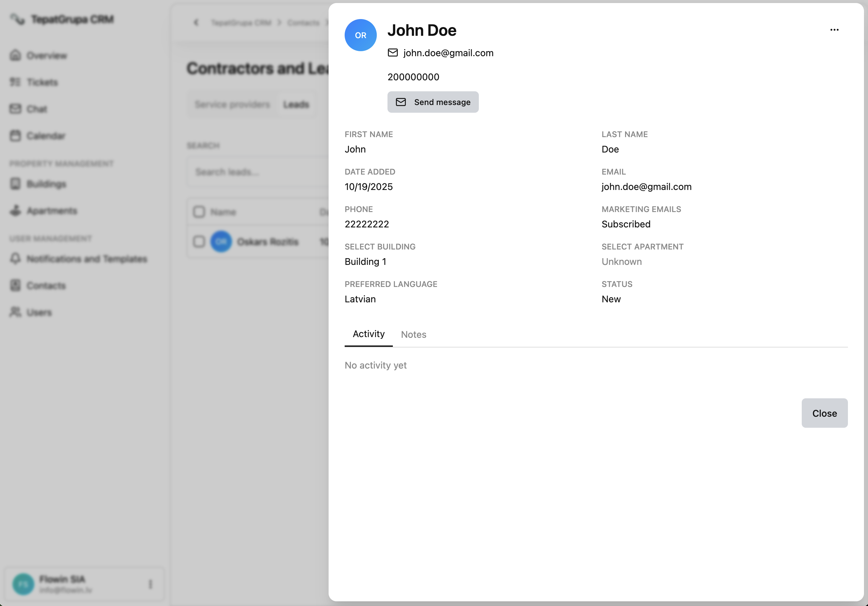Click the back chevron in the breadcrumb
The image size is (868, 606).
[x=196, y=23]
